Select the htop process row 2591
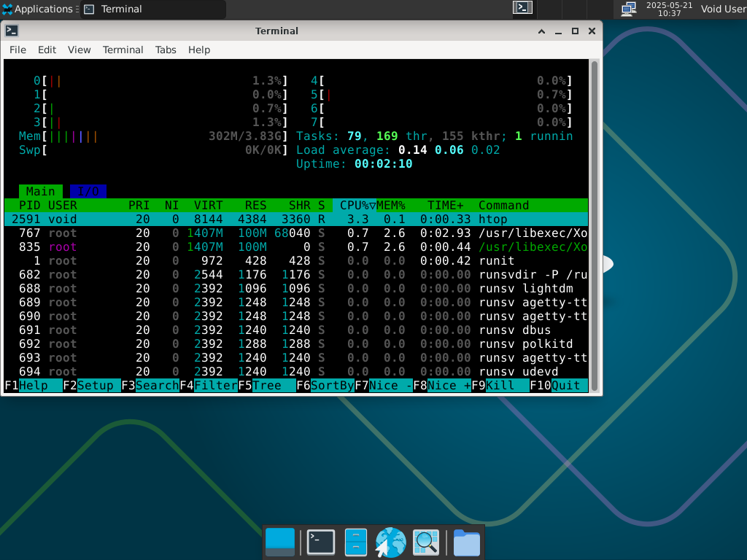Viewport: 747px width, 560px height. click(x=296, y=219)
